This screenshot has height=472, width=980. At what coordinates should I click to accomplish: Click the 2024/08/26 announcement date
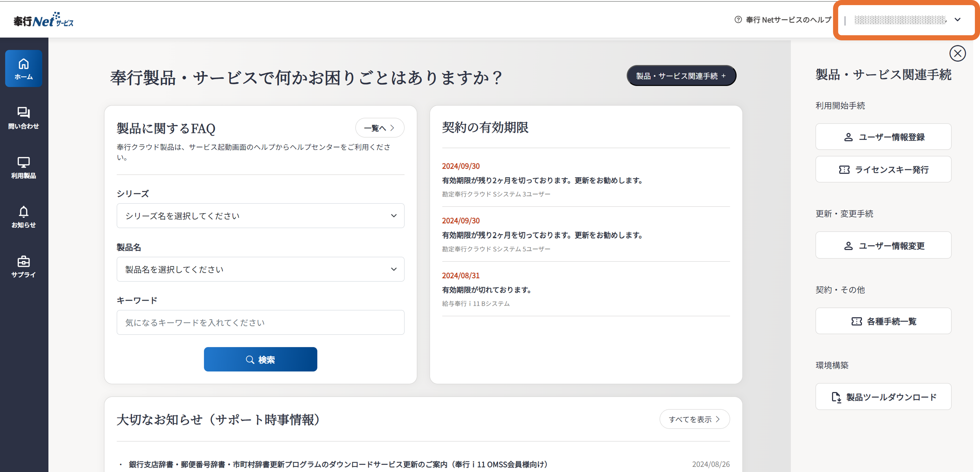tap(711, 464)
